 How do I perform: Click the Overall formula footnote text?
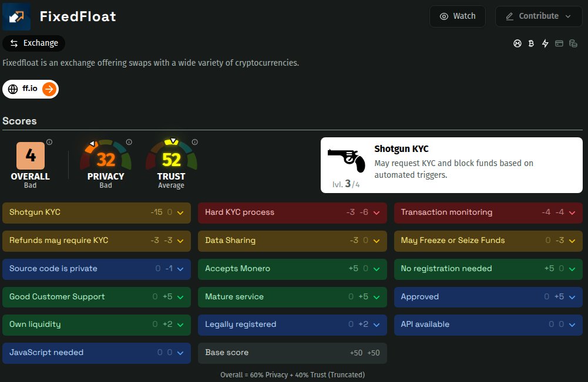click(x=293, y=375)
